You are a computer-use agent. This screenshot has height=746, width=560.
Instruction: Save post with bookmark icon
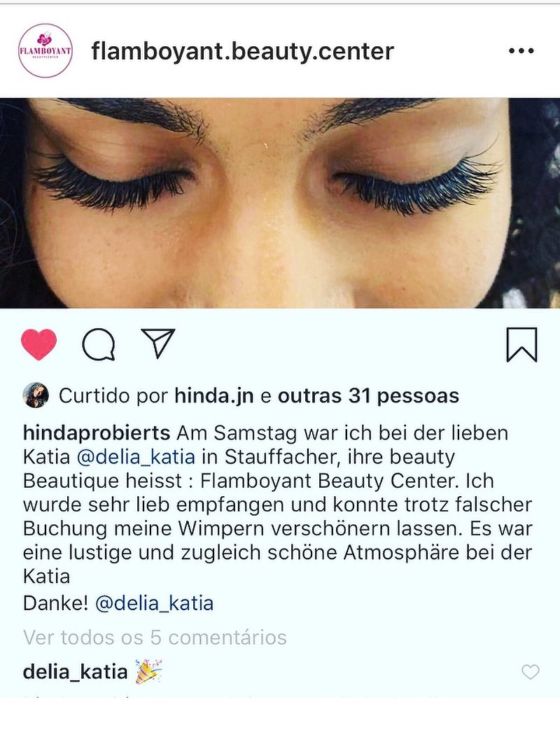521,344
